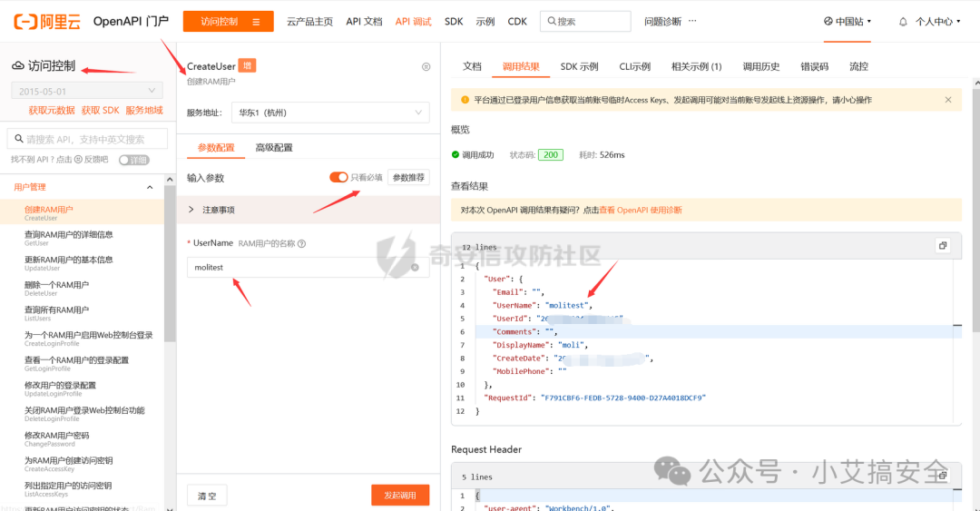Click the 服务地域 link
This screenshot has height=511, width=980.
tap(144, 110)
